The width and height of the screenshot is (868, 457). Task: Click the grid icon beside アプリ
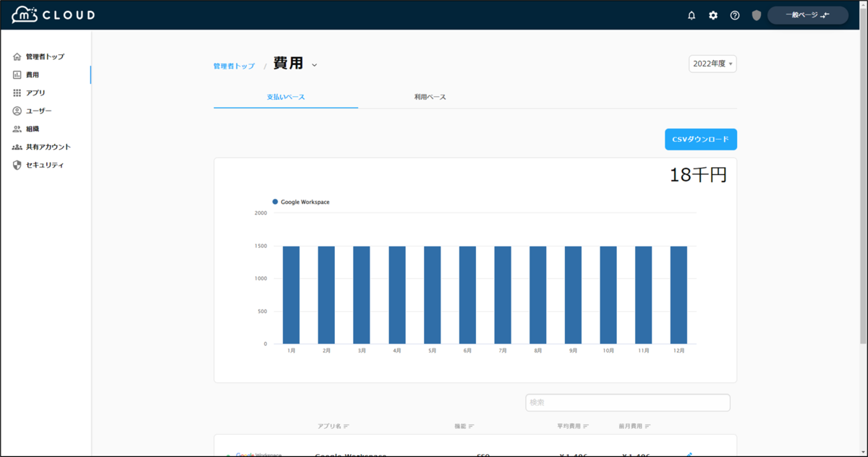click(17, 93)
